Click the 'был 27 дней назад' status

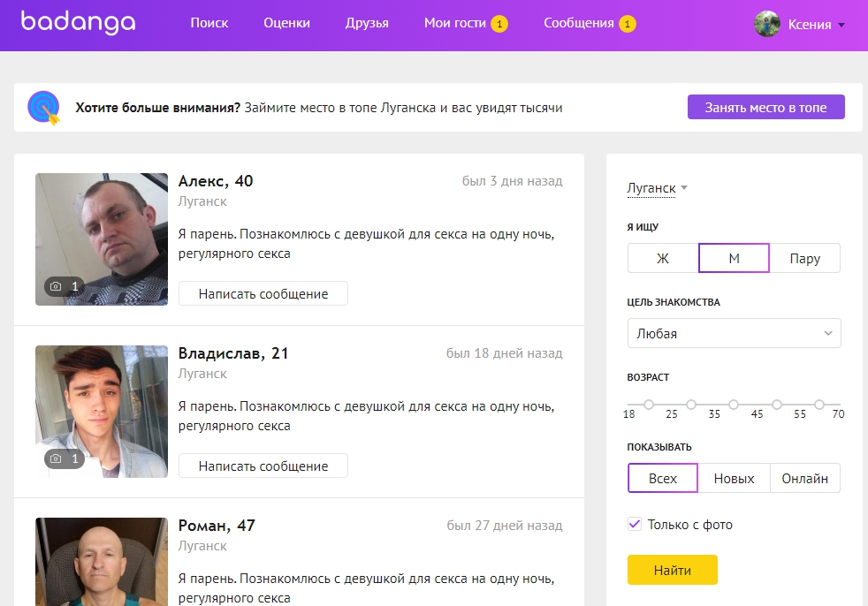505,526
